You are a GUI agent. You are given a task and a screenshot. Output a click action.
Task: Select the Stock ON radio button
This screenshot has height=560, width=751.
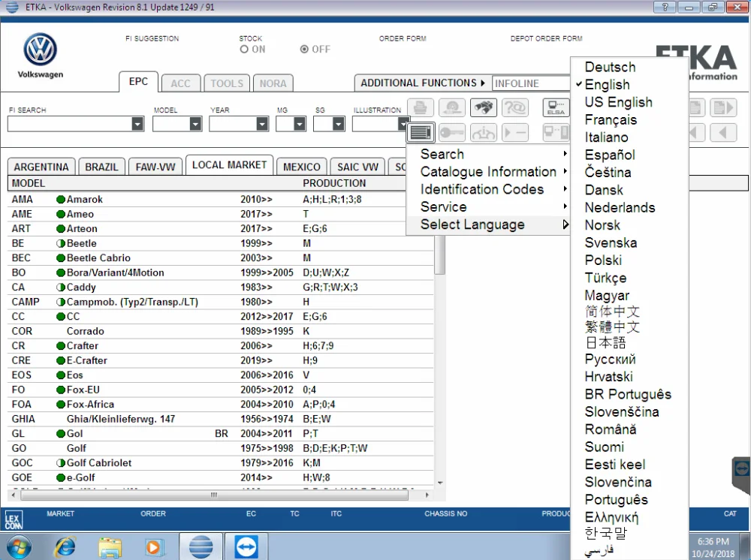(x=244, y=50)
